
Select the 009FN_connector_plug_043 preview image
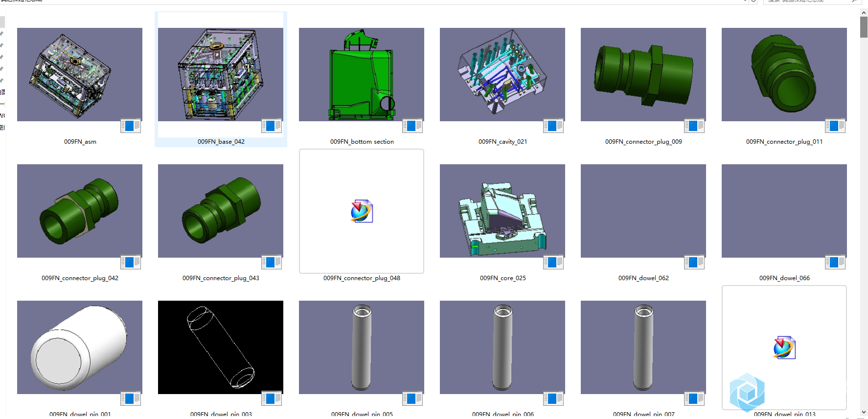pyautogui.click(x=221, y=211)
